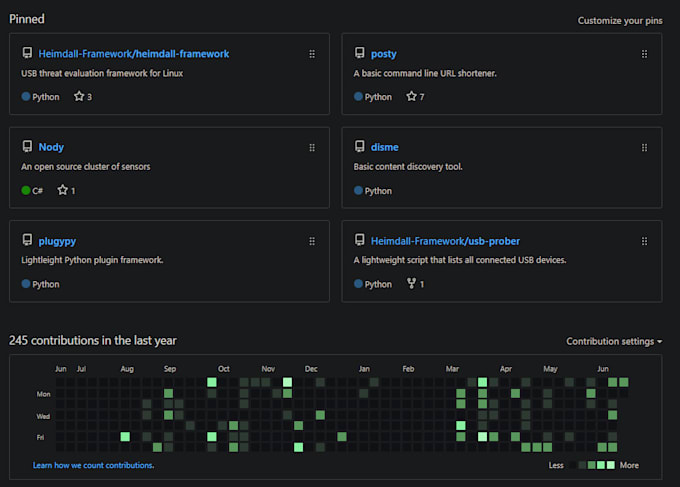This screenshot has width=680, height=487.
Task: Click the drag handle on heimdall-framework card
Action: pos(312,54)
